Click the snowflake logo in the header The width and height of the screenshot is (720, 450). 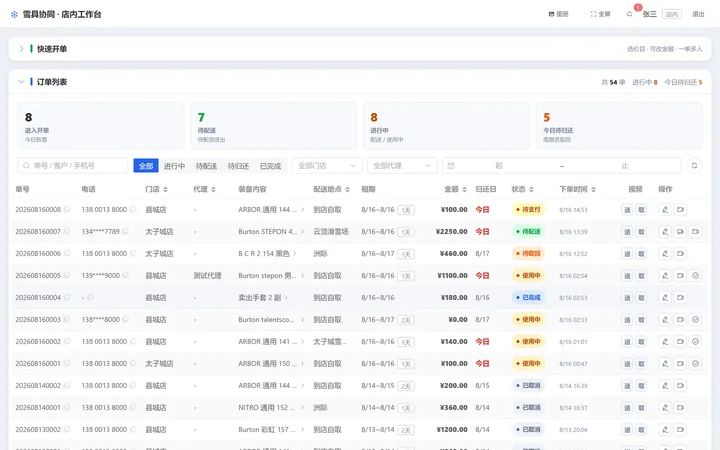pos(14,14)
